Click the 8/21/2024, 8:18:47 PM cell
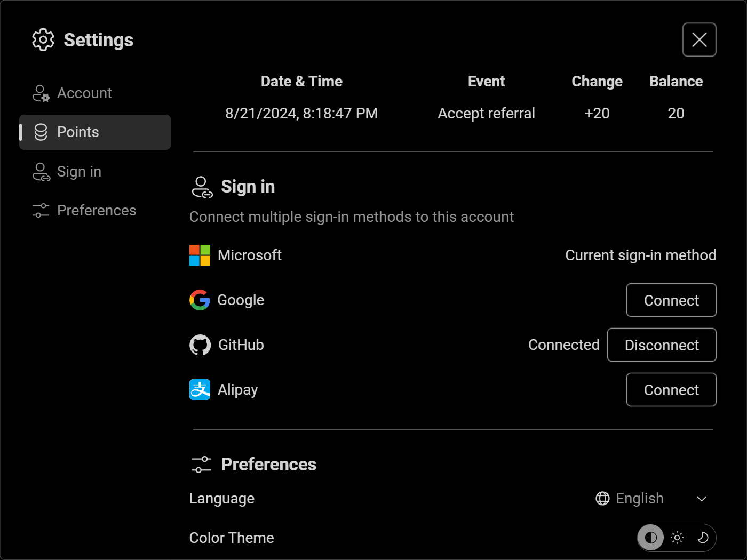The height and width of the screenshot is (560, 747). tap(301, 114)
